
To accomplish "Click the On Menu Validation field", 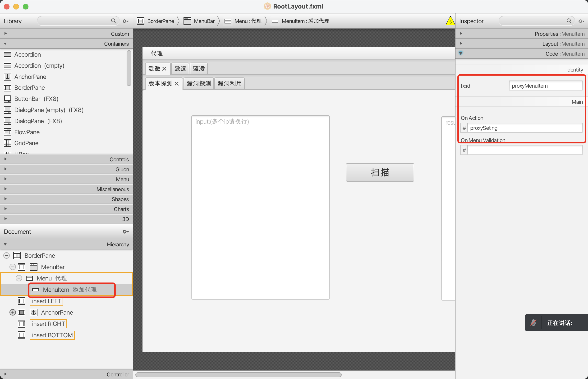I will point(525,150).
